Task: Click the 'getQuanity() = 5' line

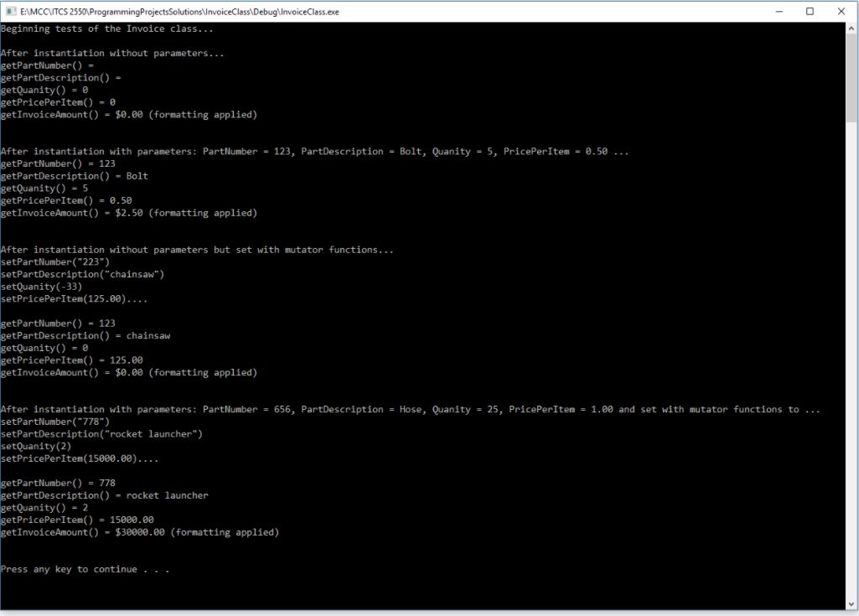Action: pyautogui.click(x=44, y=189)
